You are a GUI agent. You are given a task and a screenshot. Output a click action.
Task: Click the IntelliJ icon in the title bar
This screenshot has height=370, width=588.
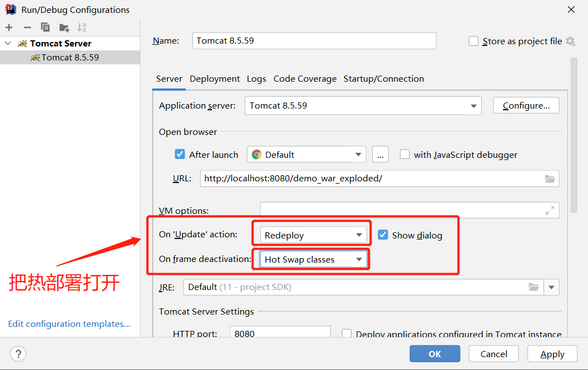(x=11, y=9)
